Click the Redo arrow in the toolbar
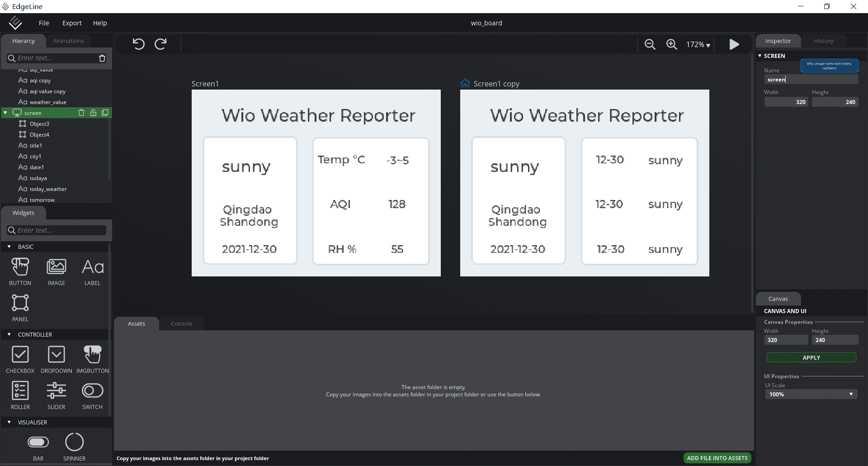 point(160,44)
